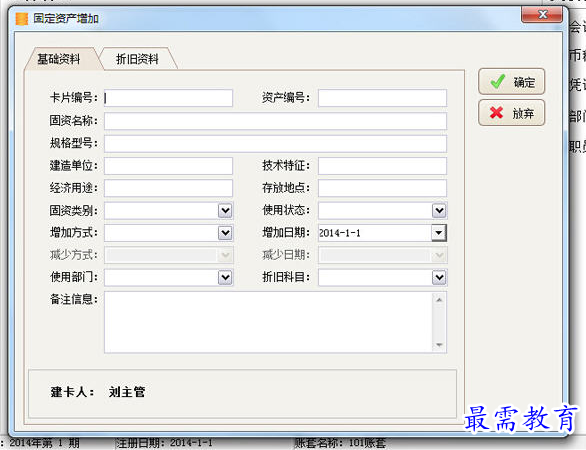Switch to the 折旧资料 tab
Image resolution: width=586 pixels, height=450 pixels.
pyautogui.click(x=138, y=59)
